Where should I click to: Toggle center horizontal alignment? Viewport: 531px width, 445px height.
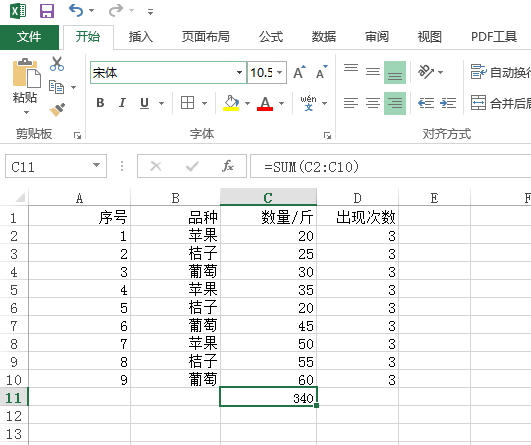373,103
